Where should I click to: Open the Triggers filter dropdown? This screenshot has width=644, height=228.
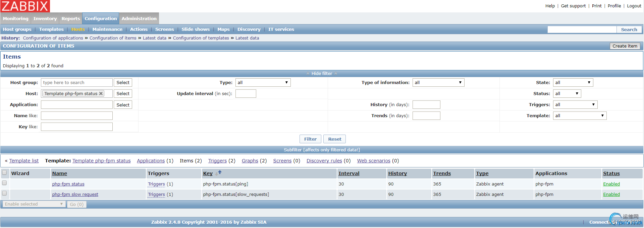click(x=575, y=104)
